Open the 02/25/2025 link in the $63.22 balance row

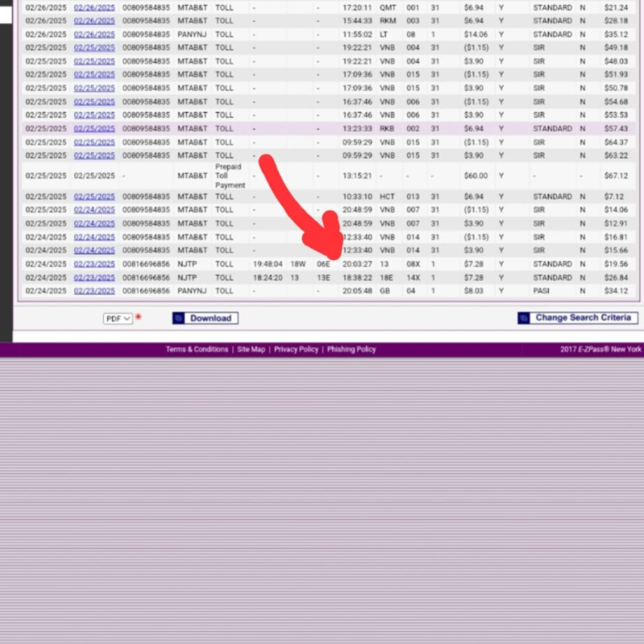tap(94, 155)
